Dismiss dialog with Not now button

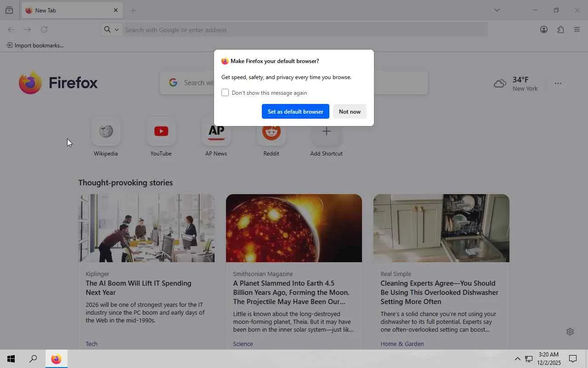pyautogui.click(x=350, y=111)
